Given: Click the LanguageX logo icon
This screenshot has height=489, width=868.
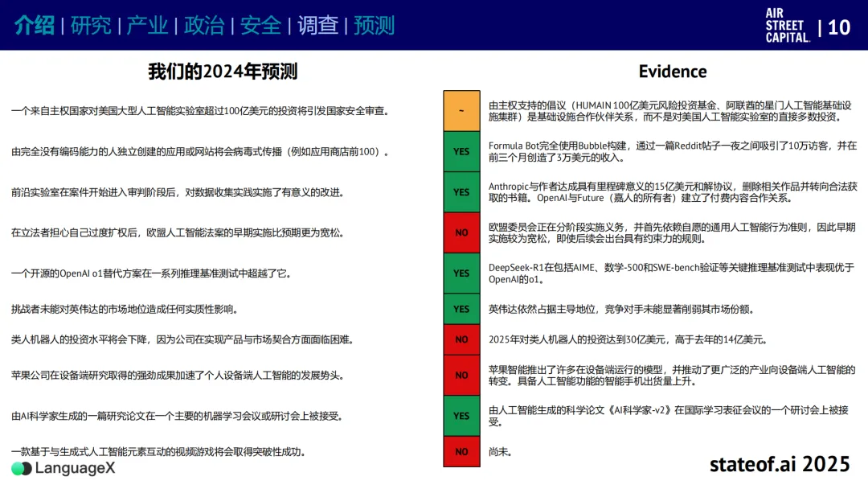Looking at the screenshot, I should click(x=21, y=469).
